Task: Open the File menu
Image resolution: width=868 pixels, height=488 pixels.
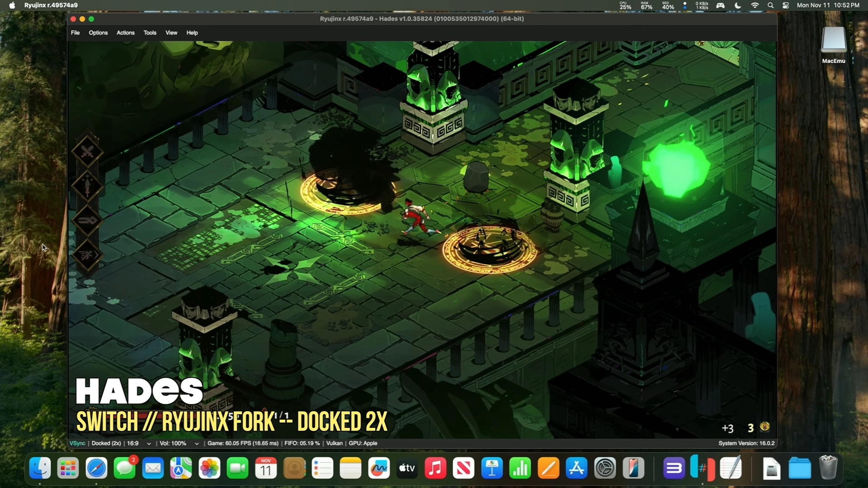Action: (x=75, y=33)
